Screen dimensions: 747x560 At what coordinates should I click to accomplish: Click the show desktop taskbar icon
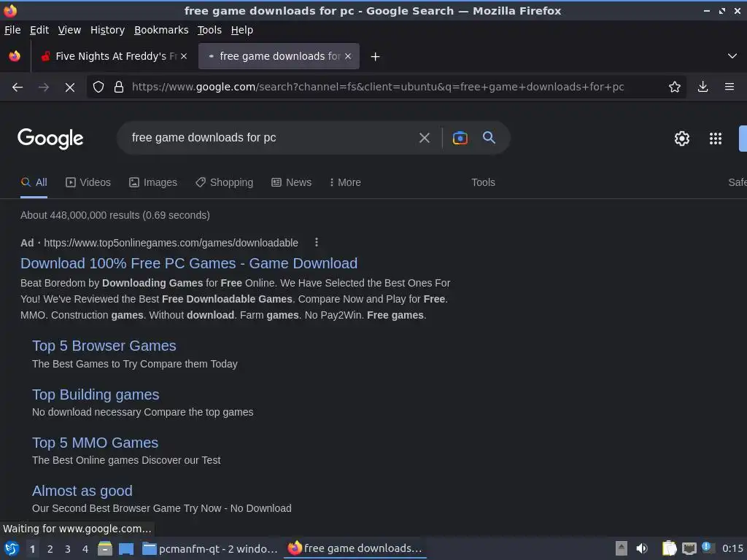tap(126, 549)
